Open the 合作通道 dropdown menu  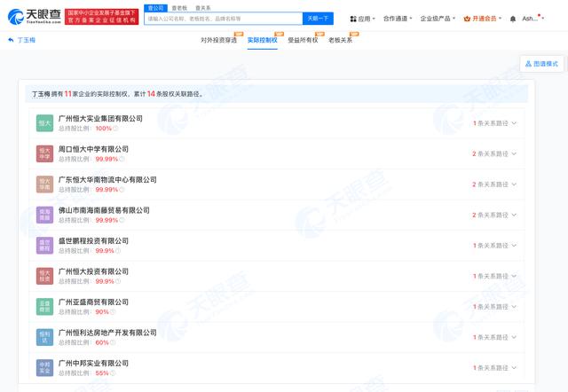tap(398, 19)
